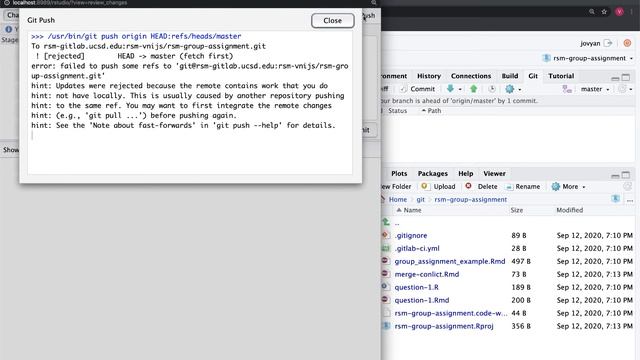Open the .gitignore file

411,236
